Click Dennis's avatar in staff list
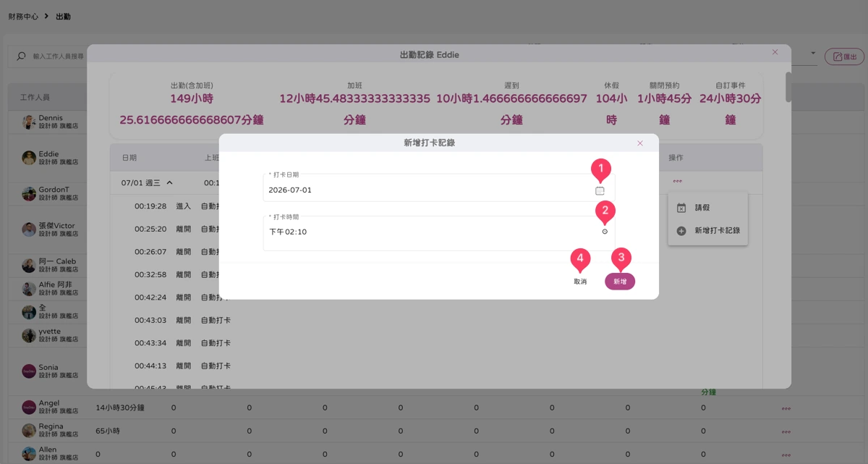Viewport: 868px width, 464px height. point(29,122)
